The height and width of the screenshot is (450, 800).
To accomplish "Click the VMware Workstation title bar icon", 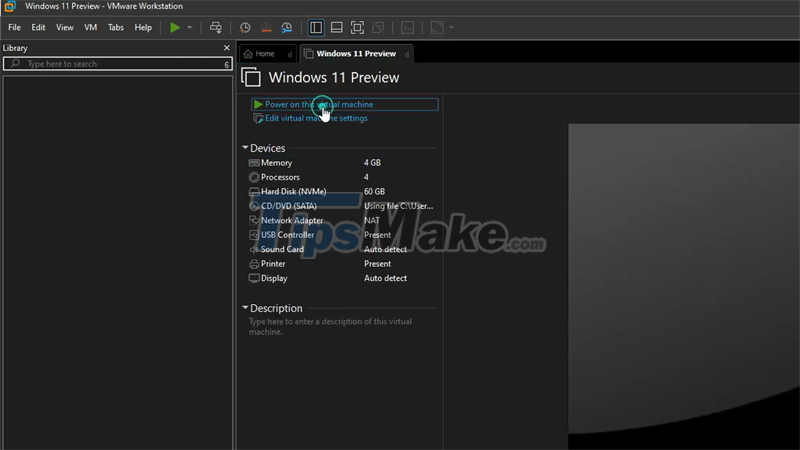I will 10,6.
